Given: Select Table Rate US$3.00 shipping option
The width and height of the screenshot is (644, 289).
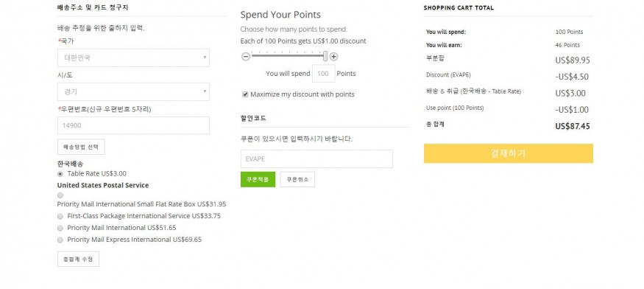Looking at the screenshot, I should (60, 174).
